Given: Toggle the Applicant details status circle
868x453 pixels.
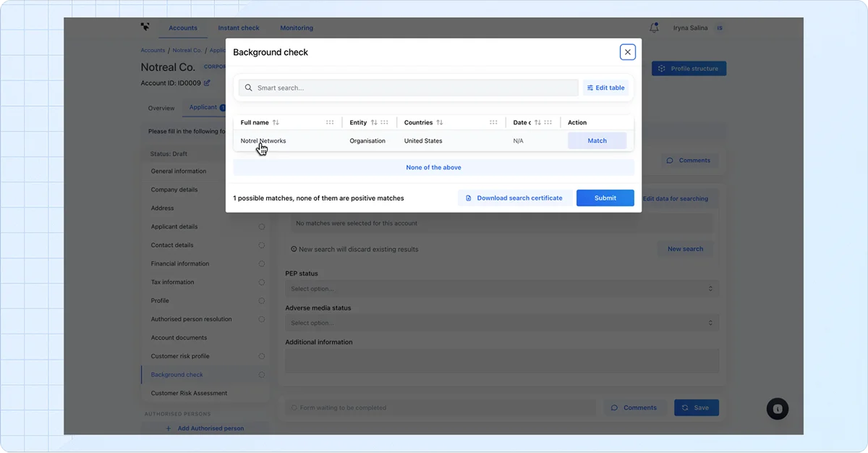Looking at the screenshot, I should [x=262, y=226].
